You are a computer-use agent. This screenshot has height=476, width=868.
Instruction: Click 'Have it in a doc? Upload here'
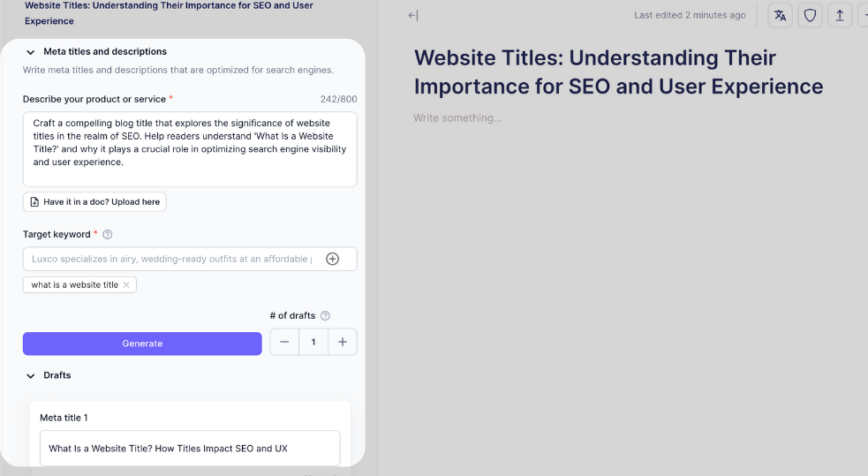(94, 202)
